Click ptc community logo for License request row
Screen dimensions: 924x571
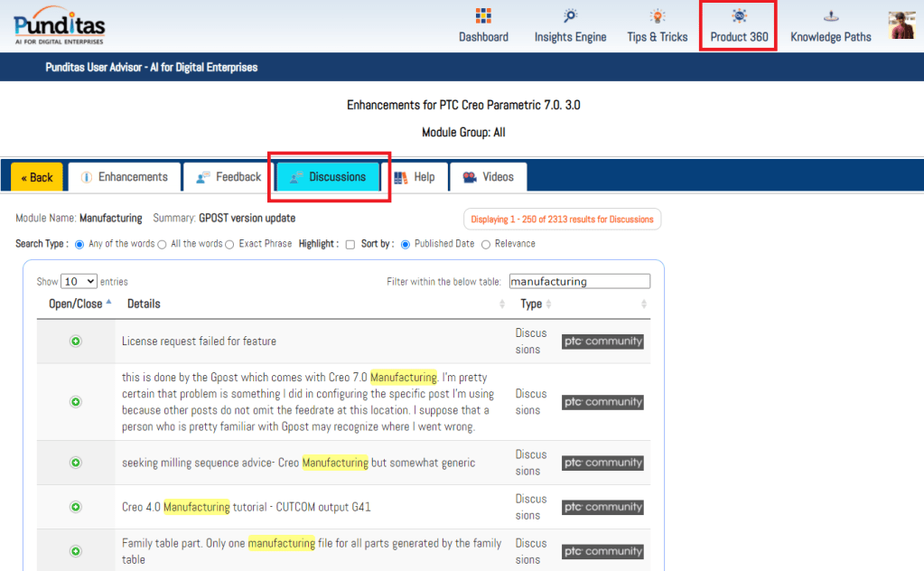click(x=602, y=342)
